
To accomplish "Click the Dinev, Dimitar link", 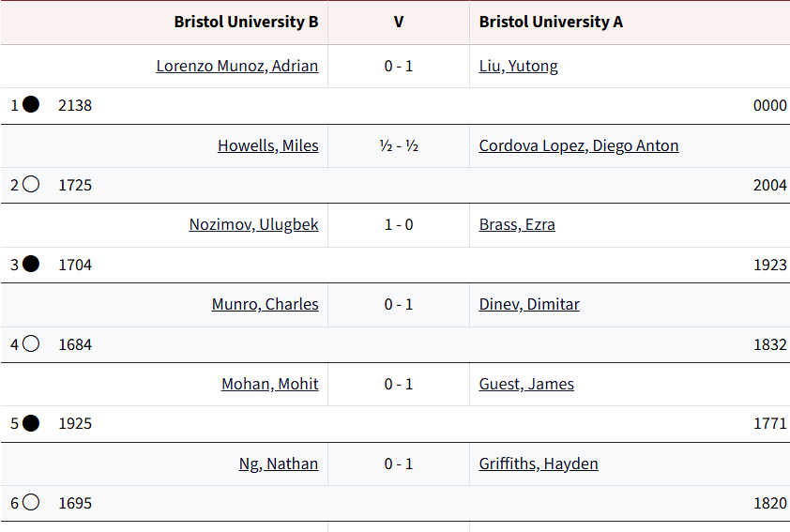I will tap(528, 304).
